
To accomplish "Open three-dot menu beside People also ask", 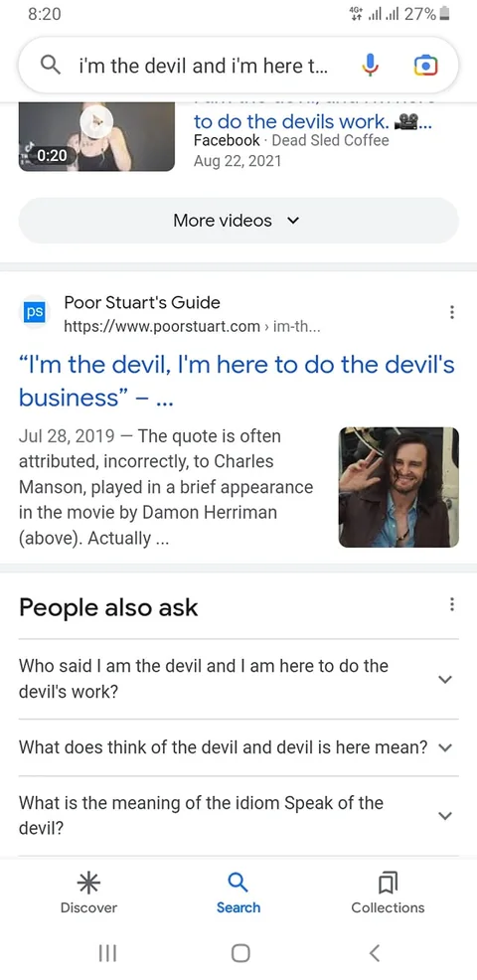I will coord(452,604).
